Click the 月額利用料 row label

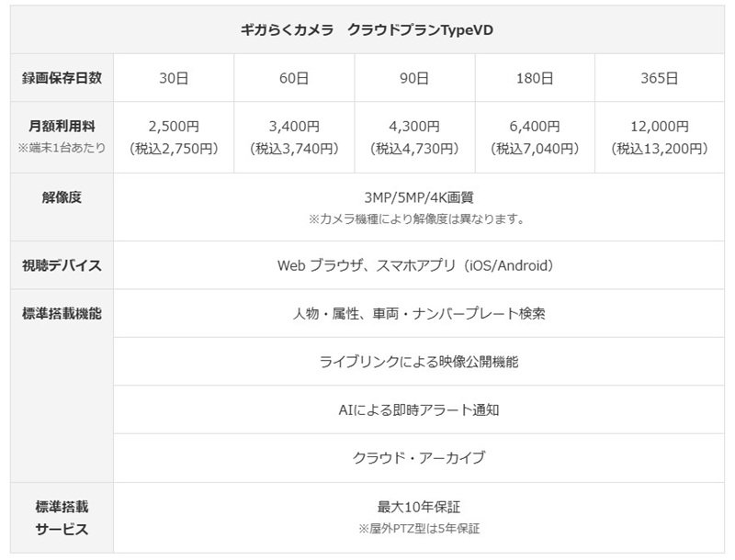(x=62, y=127)
